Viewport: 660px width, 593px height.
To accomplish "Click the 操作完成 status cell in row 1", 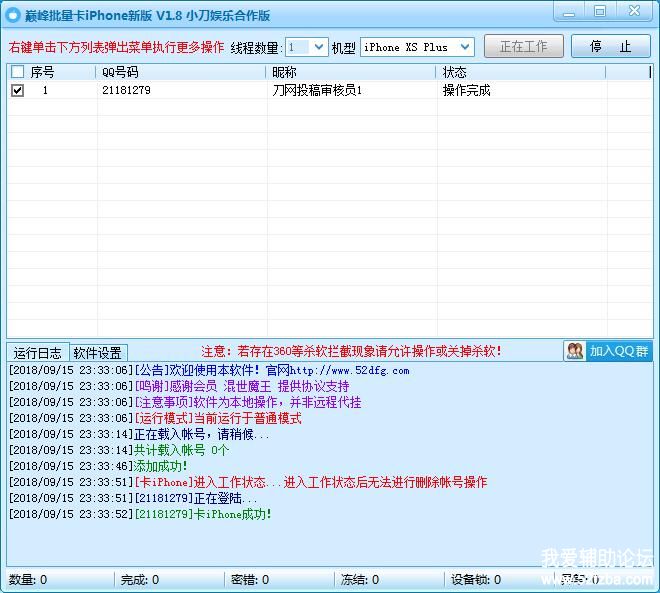I will click(x=466, y=90).
